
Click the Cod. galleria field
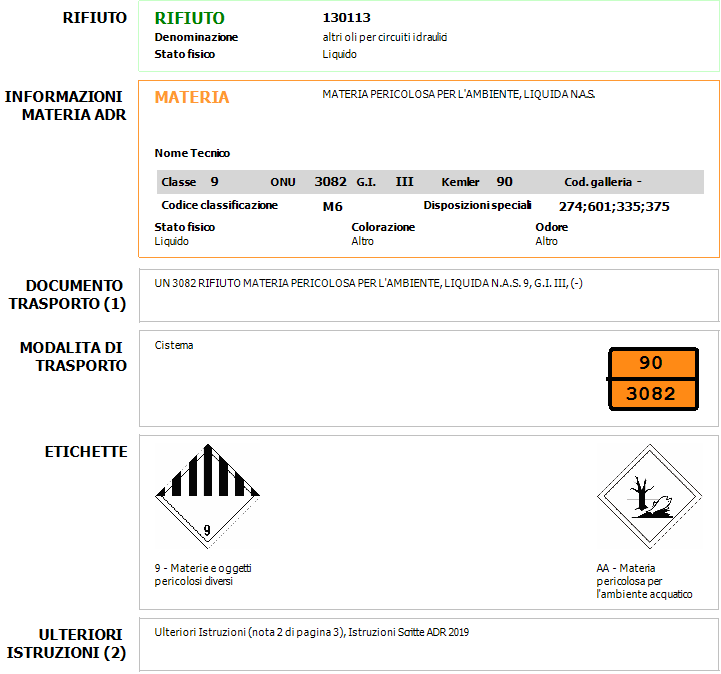tap(603, 182)
